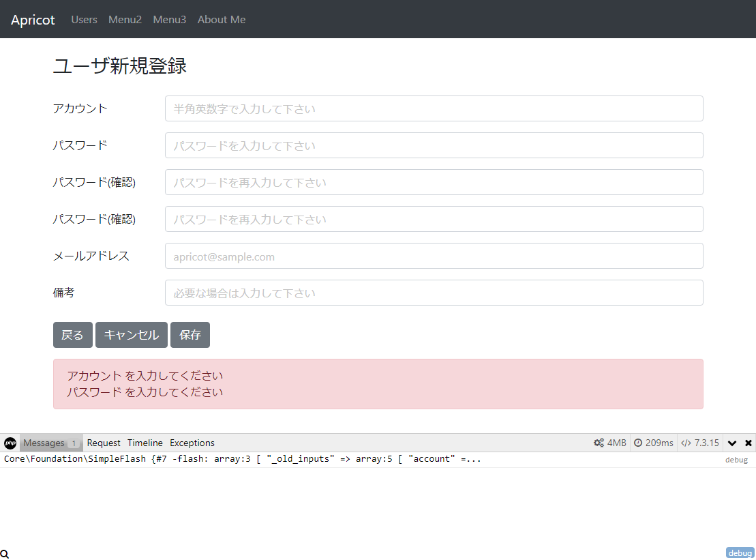
Task: Open the Users menu in navbar
Action: [x=85, y=20]
